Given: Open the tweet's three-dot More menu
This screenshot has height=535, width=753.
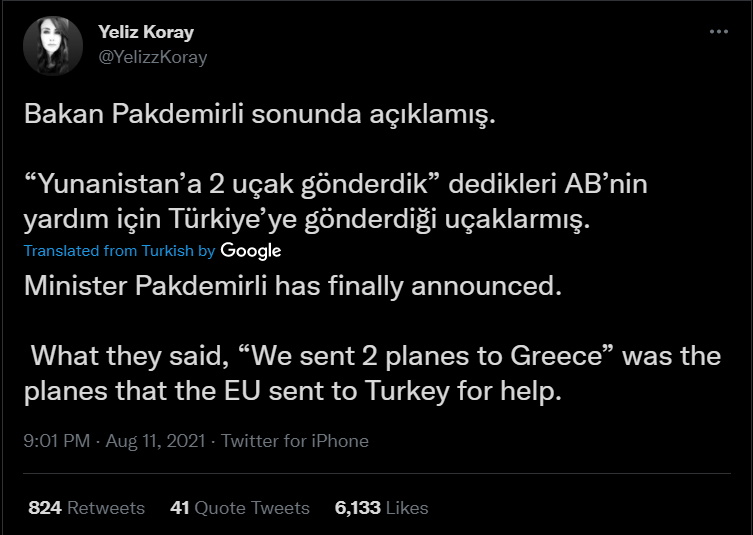Looking at the screenshot, I should pyautogui.click(x=718, y=32).
